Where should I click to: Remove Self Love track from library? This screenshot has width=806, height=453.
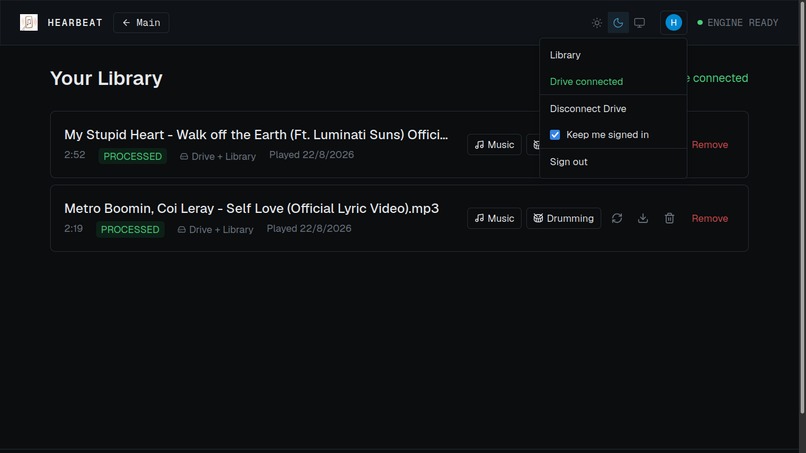coord(709,218)
